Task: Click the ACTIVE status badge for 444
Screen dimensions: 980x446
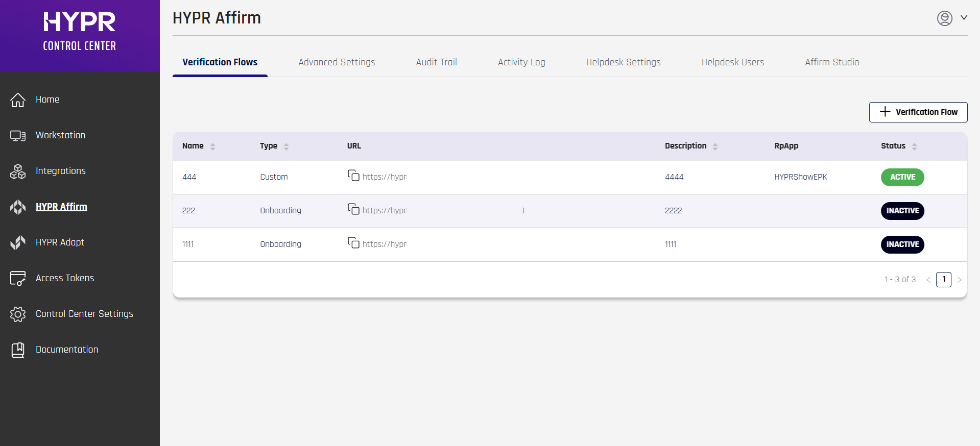Action: pos(902,177)
